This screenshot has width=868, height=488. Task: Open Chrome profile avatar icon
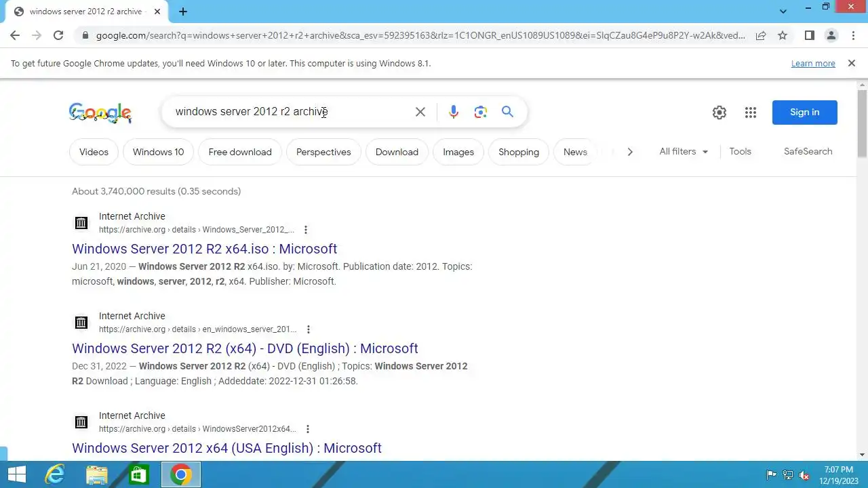(x=831, y=35)
